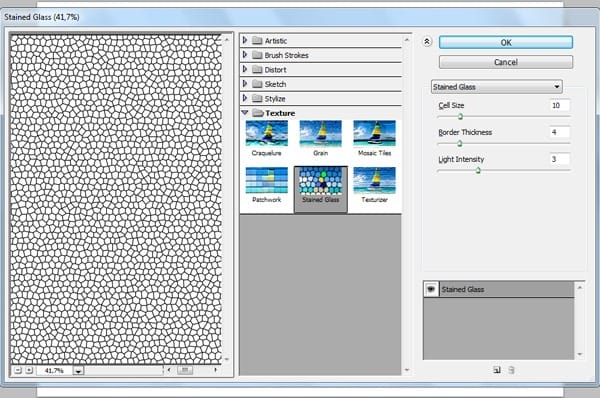Open the Stained Glass filter dropdown
The height and width of the screenshot is (398, 600).
coord(497,87)
